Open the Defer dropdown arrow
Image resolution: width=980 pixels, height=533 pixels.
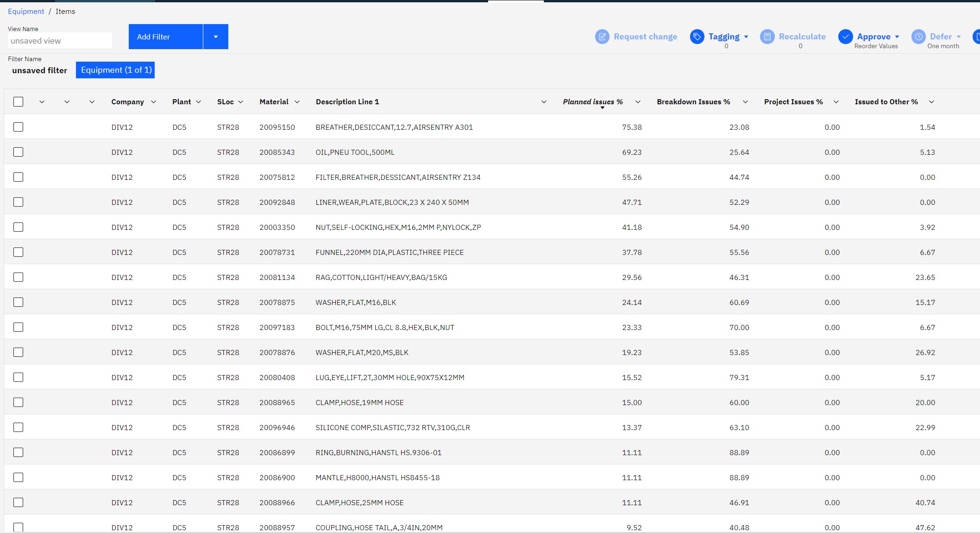[958, 37]
